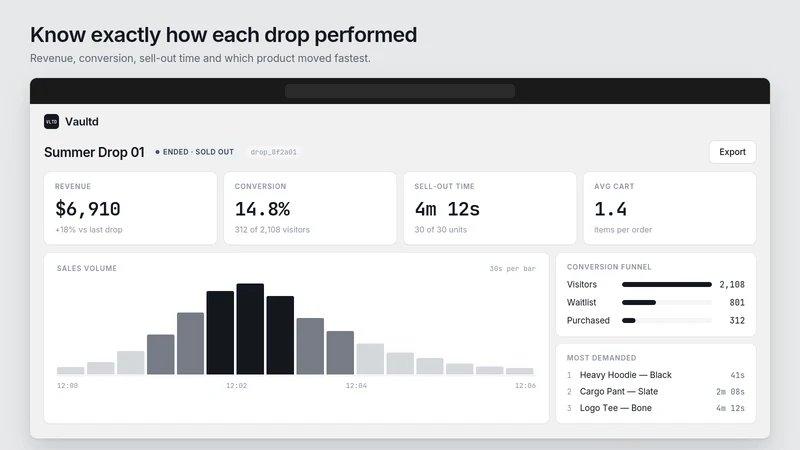
Task: Click the 2m 08s sell time value
Action: [730, 392]
